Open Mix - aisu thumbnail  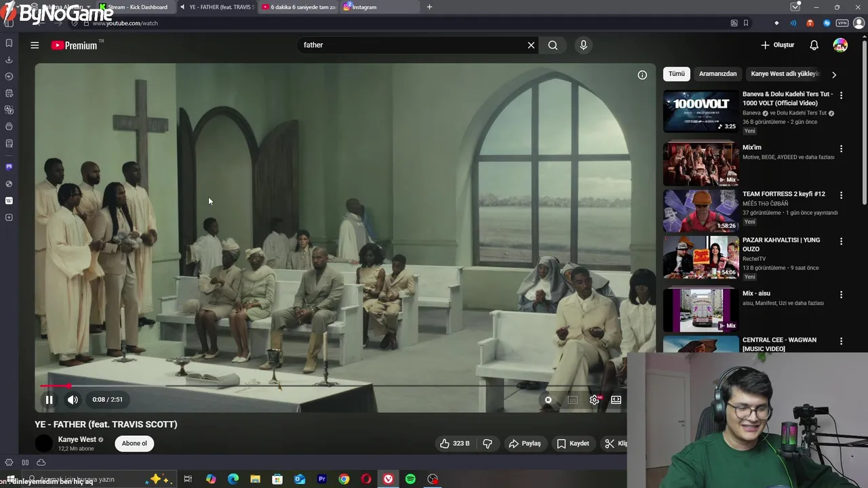[701, 310]
